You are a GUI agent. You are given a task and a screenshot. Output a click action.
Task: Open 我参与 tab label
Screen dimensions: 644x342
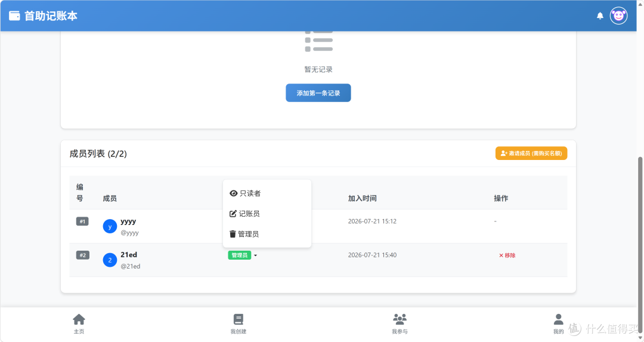pos(400,332)
